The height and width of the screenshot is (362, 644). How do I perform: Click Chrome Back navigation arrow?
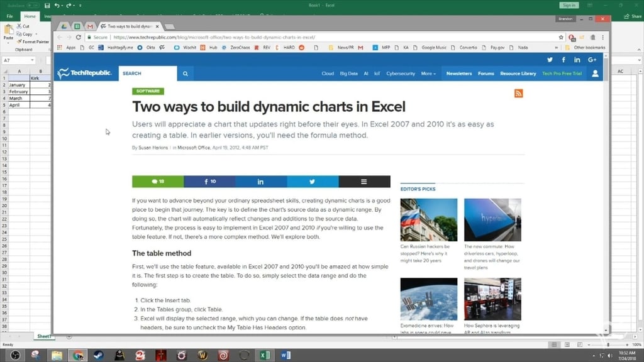(60, 37)
